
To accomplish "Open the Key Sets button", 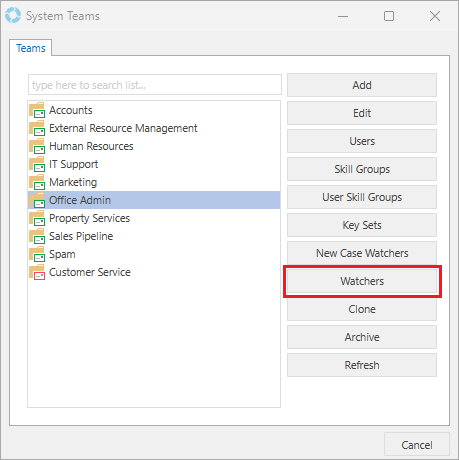I will coord(362,225).
